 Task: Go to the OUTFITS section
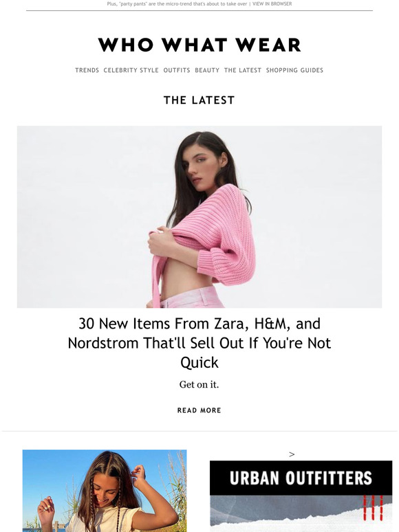click(177, 70)
